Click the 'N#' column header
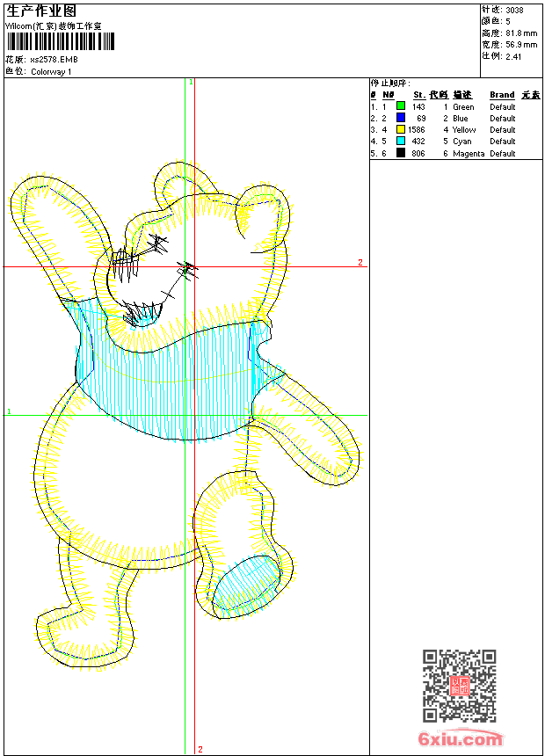Image resolution: width=545 pixels, height=756 pixels. (389, 95)
